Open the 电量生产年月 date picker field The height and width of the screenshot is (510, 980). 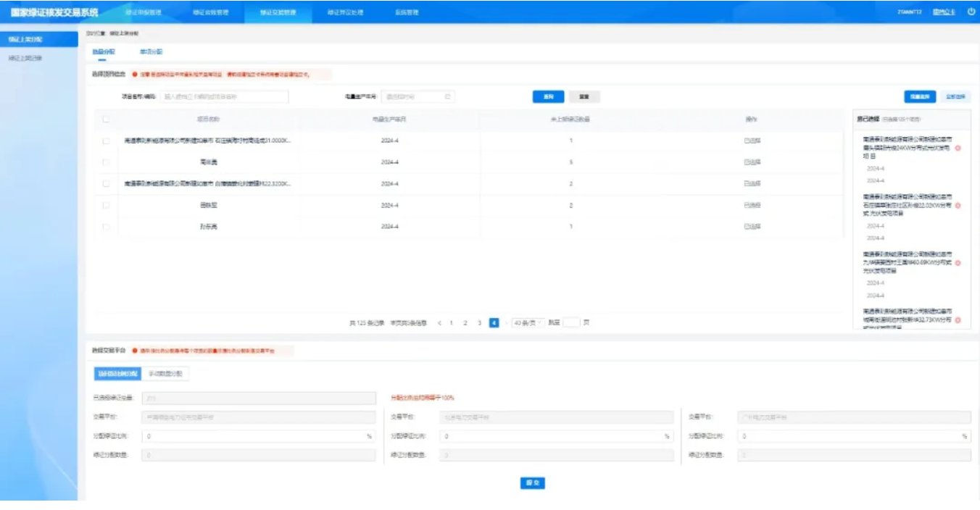(x=418, y=96)
